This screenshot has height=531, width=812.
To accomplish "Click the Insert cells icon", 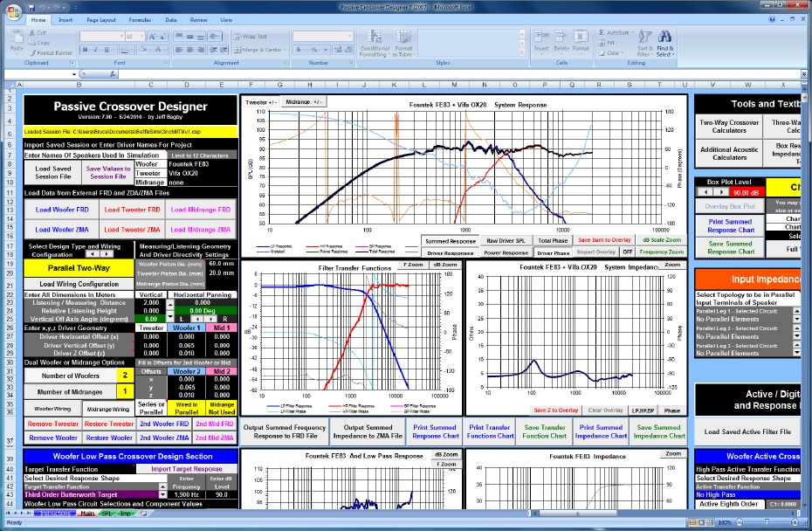I will point(541,37).
